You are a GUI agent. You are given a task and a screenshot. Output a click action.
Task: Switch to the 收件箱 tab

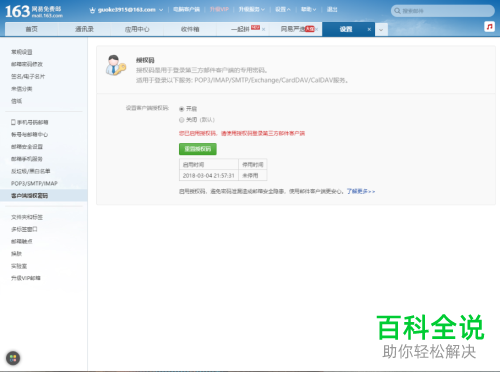click(190, 29)
